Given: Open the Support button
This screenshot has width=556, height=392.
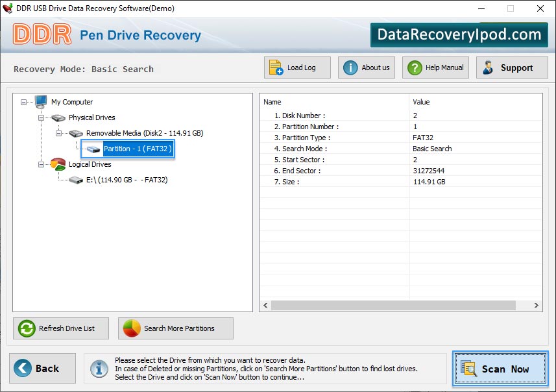Looking at the screenshot, I should tap(512, 67).
